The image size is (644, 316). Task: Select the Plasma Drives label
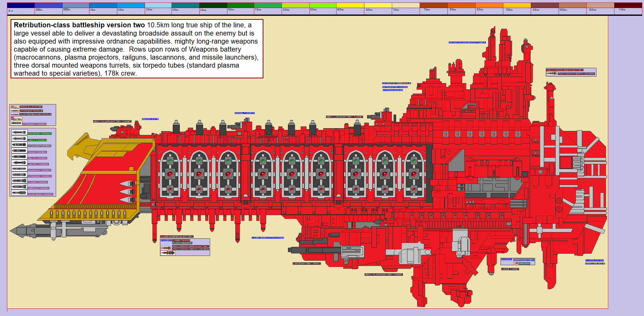(x=594, y=260)
